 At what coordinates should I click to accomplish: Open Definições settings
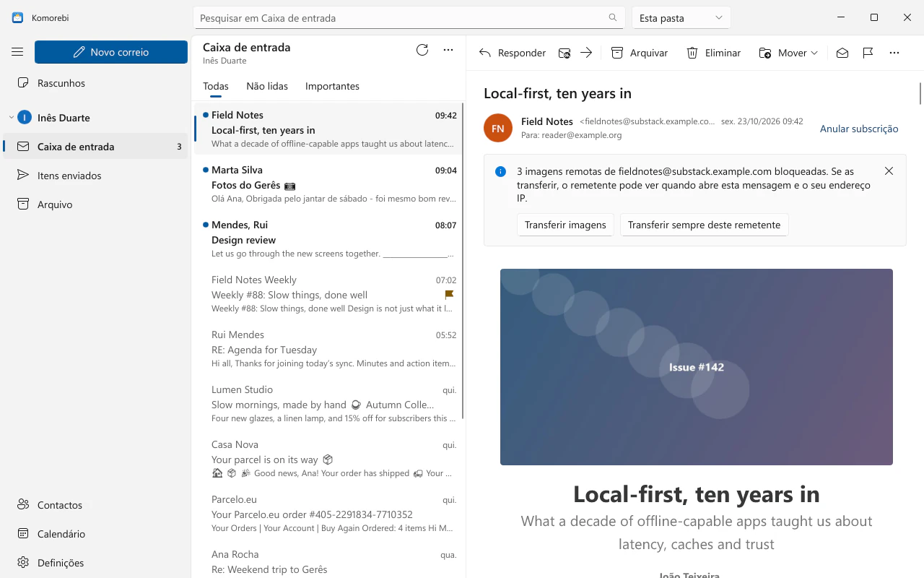click(95, 563)
